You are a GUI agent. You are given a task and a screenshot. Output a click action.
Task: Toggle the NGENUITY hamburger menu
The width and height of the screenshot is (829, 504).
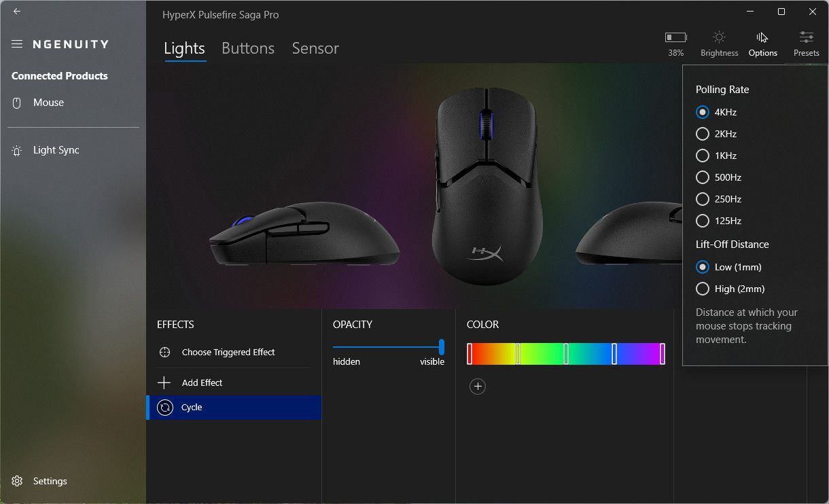coord(17,44)
